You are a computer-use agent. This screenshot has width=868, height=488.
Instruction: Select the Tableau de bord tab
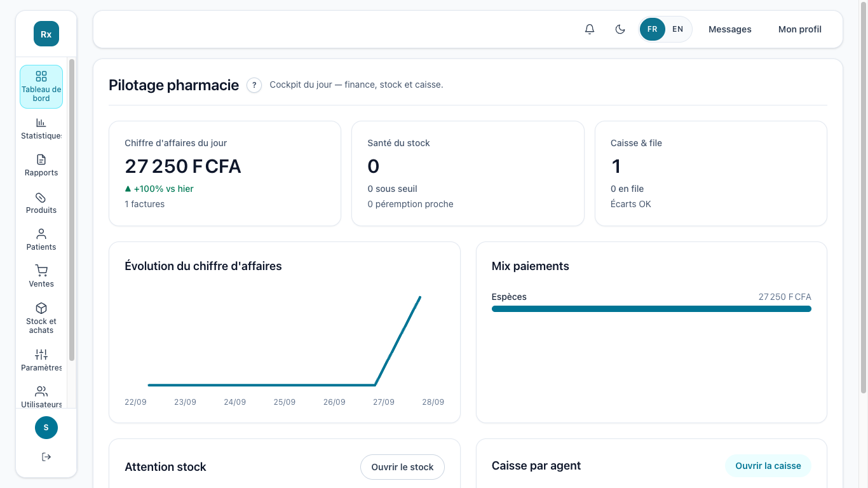point(41,86)
